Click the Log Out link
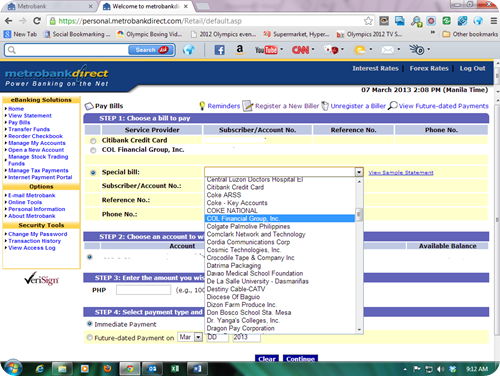 472,68
